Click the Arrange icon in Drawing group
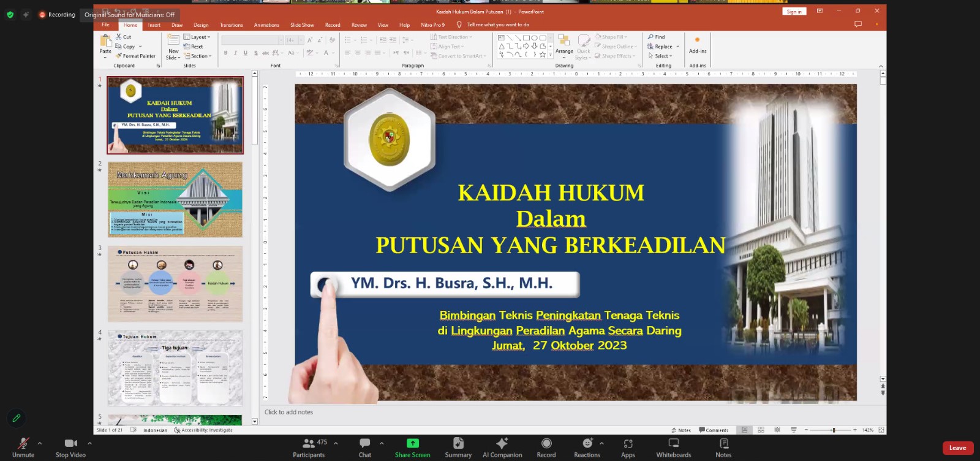The image size is (980, 461). (564, 41)
